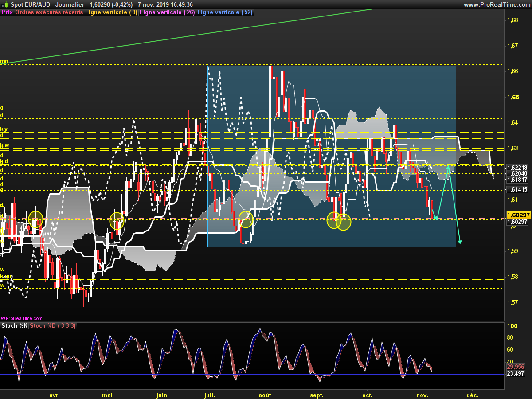Click the 1,64 price axis label

[x=512, y=122]
